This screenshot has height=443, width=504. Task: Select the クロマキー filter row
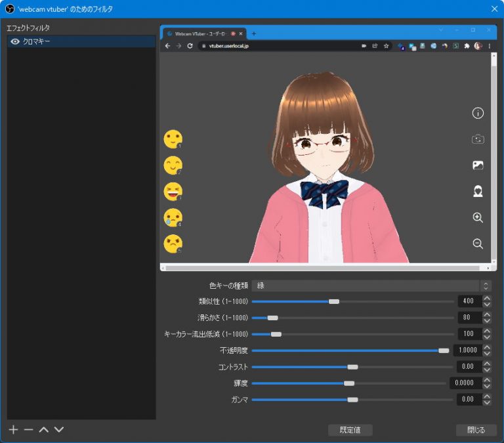(x=81, y=42)
